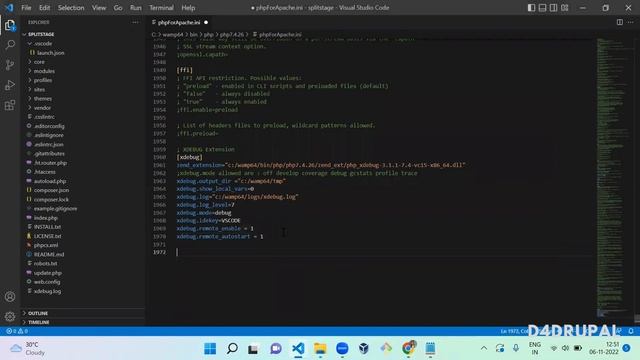The image size is (640, 360).
Task: Open the Run menu
Action: pos(136,8)
